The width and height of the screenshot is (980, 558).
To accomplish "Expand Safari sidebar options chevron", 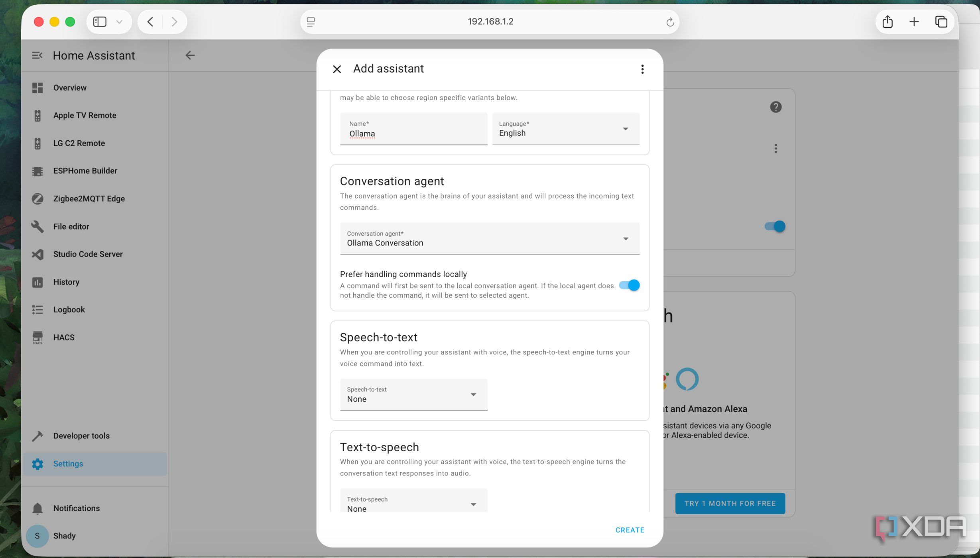I will click(119, 22).
